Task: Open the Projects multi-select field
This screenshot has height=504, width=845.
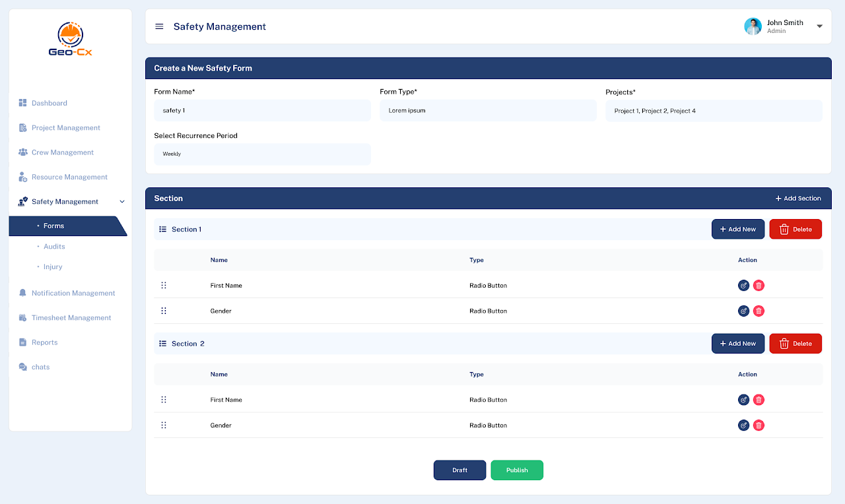Action: [x=714, y=111]
